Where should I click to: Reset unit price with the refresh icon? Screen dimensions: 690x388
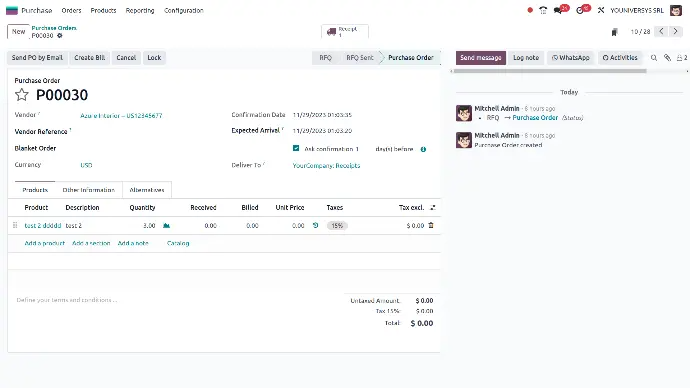pyautogui.click(x=316, y=225)
